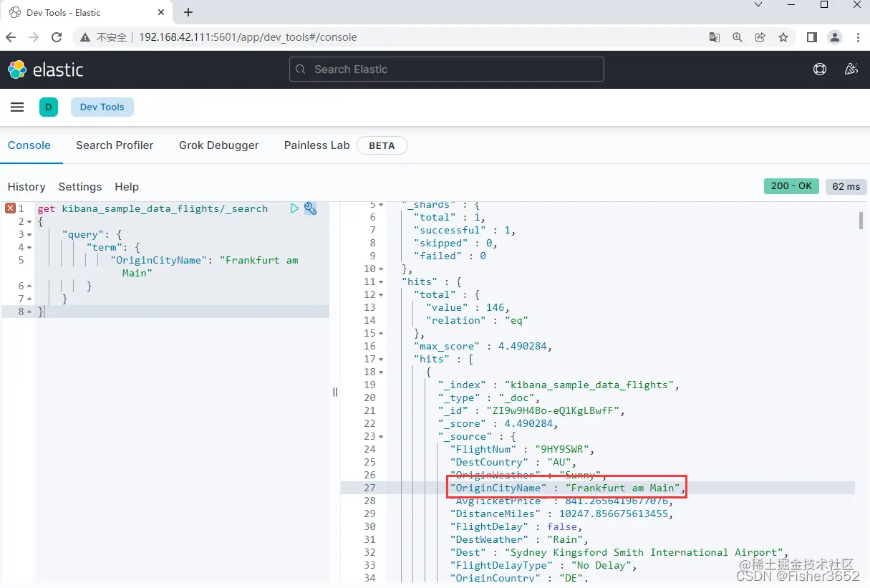The image size is (870, 588).
Task: Click the share page icon
Action: coord(760,37)
